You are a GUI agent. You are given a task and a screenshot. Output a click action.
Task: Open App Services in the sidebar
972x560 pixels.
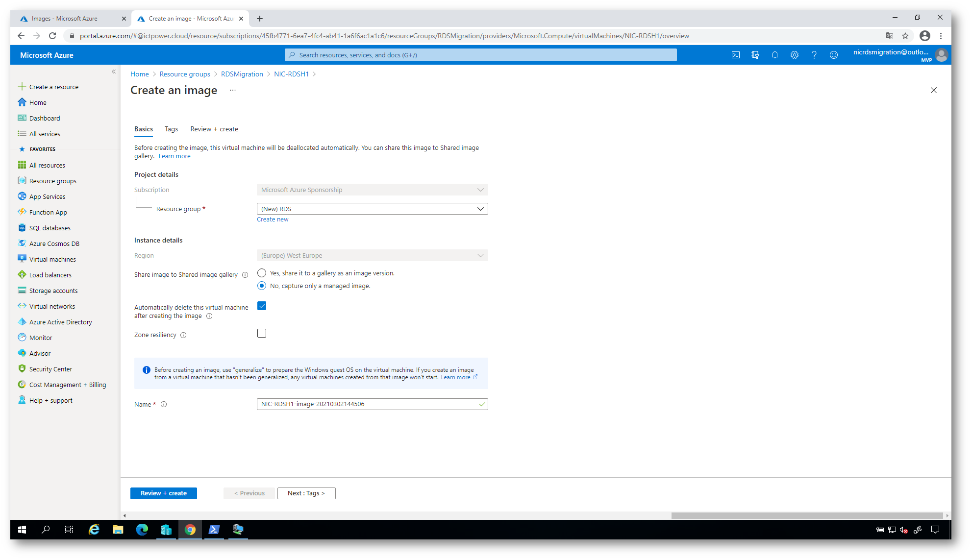[x=47, y=196]
